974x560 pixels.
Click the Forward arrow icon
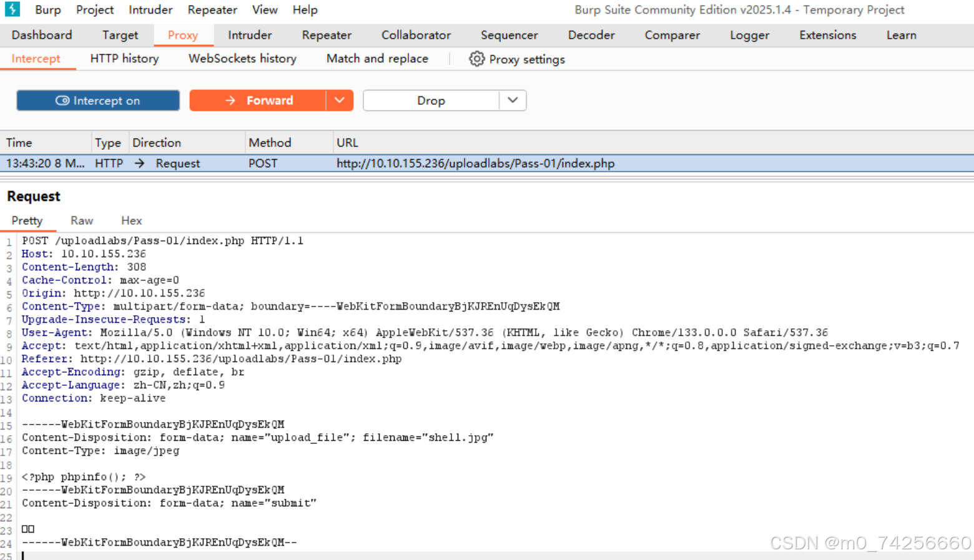[x=230, y=101]
